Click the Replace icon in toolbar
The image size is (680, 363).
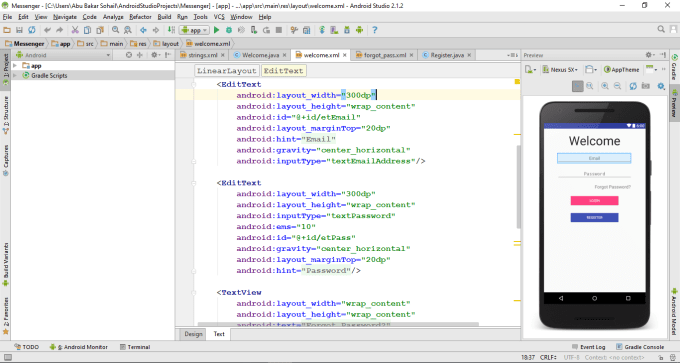point(128,30)
